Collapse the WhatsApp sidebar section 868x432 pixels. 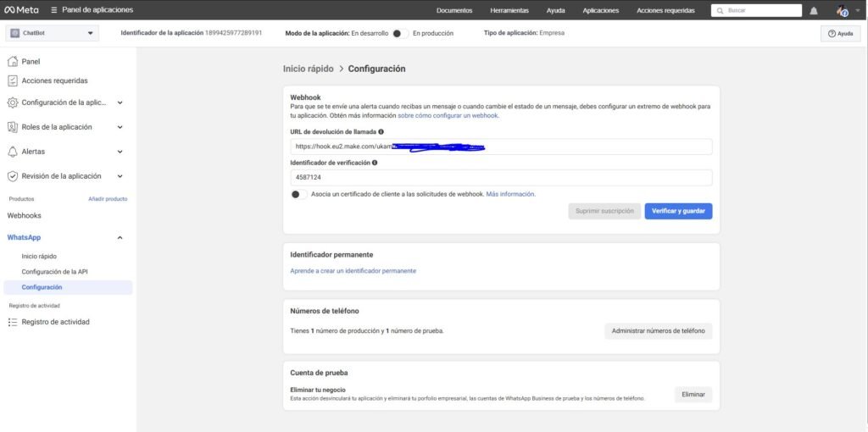120,237
